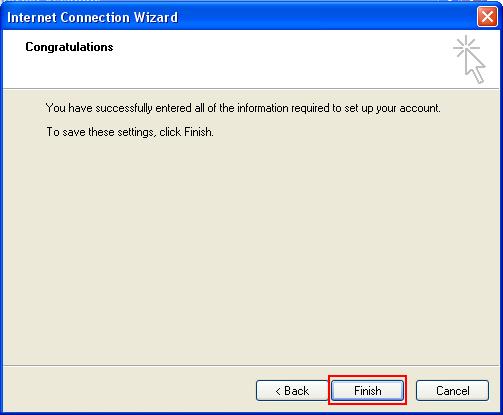This screenshot has width=503, height=415.
Task: Click the 'To save these settings' instruction line
Action: pos(130,132)
